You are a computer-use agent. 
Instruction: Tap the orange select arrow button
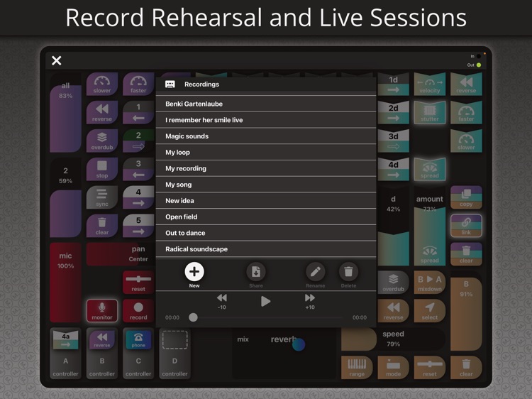click(430, 311)
